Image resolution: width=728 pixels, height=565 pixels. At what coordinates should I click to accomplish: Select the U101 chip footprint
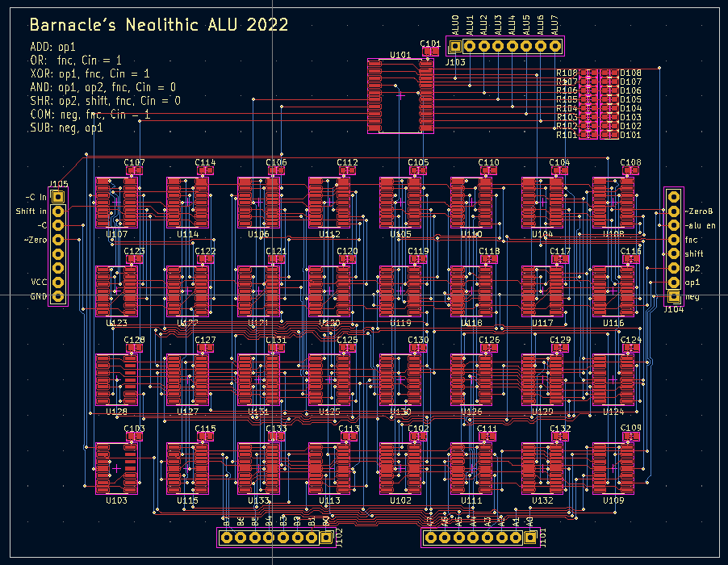click(x=400, y=96)
